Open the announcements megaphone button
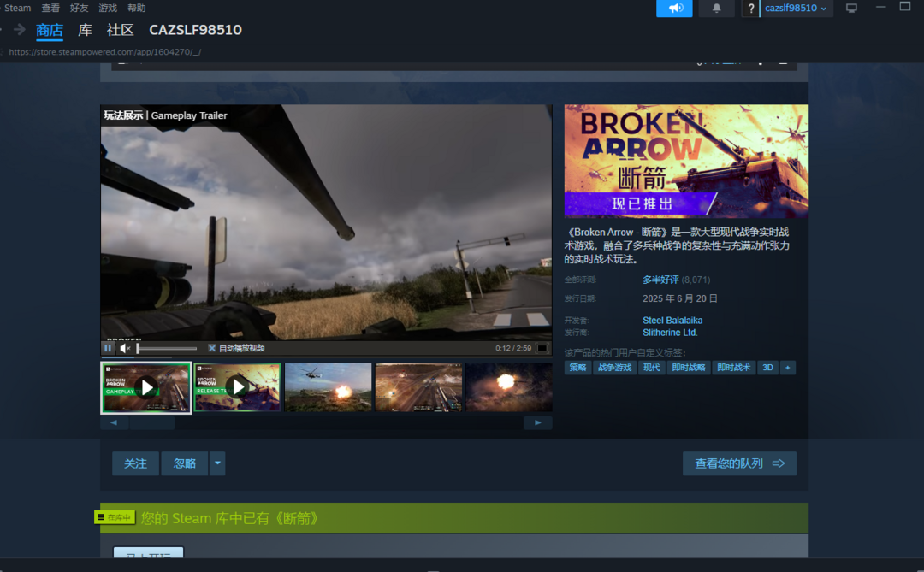The height and width of the screenshot is (572, 924). 674,9
